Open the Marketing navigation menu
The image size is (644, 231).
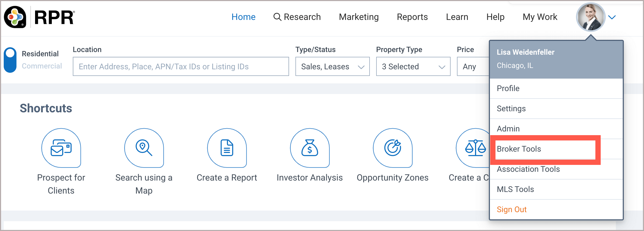(x=359, y=17)
